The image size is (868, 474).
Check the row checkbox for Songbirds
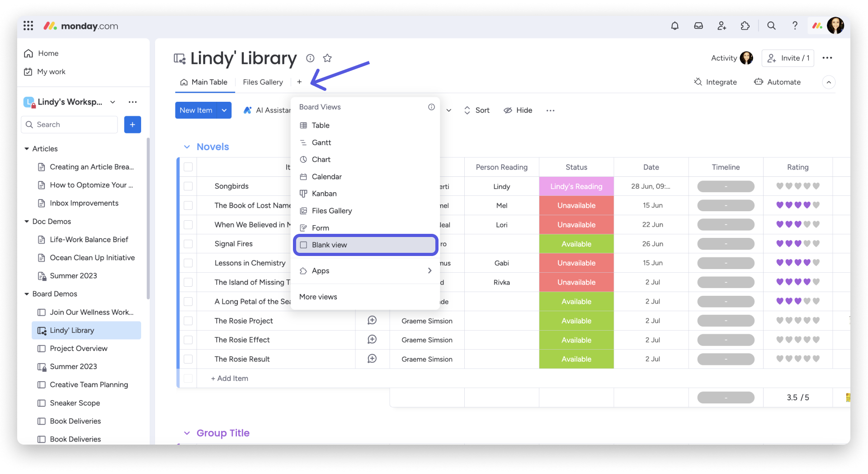pyautogui.click(x=188, y=186)
